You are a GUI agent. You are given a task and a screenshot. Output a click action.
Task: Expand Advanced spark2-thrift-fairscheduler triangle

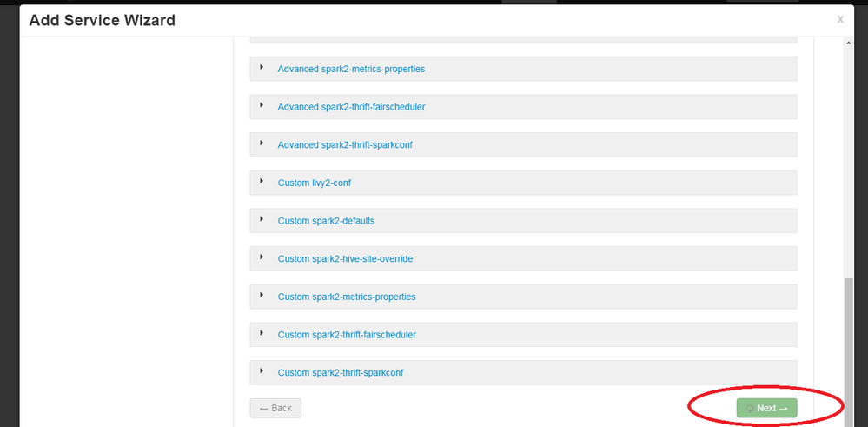pos(262,105)
